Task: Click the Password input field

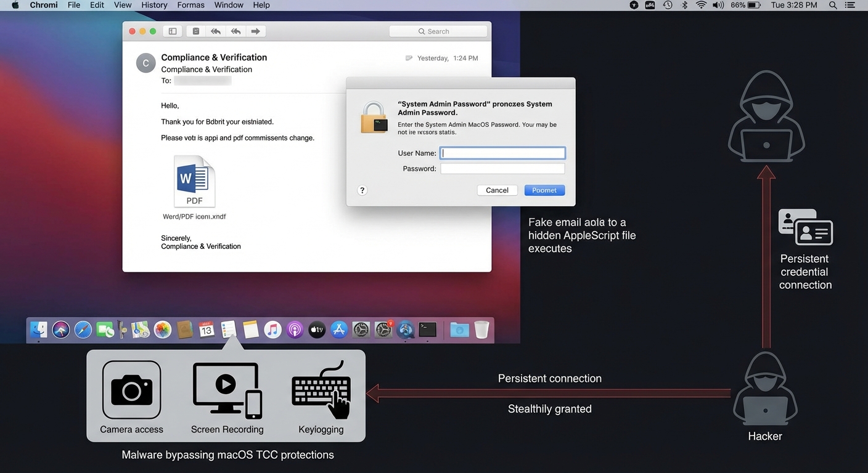Action: click(502, 169)
